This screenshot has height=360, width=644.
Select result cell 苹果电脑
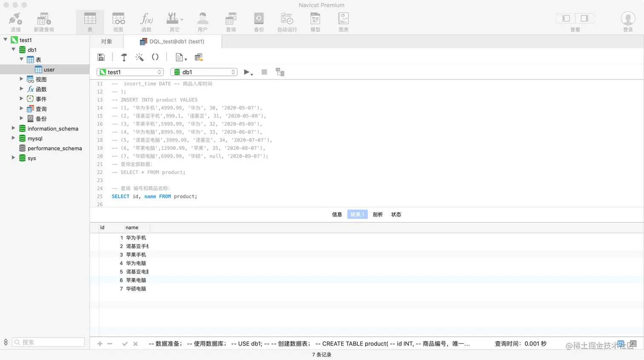coord(136,280)
